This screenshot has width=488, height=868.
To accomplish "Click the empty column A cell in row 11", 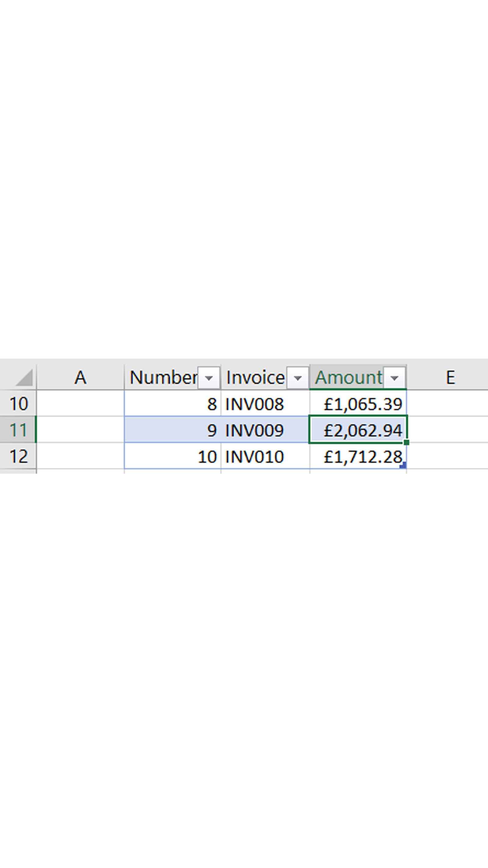I will point(80,430).
